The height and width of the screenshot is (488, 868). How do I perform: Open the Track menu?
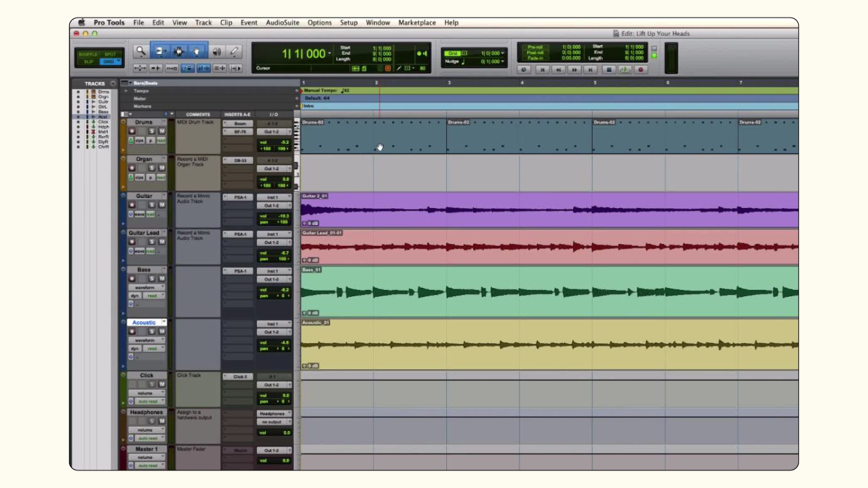point(203,22)
